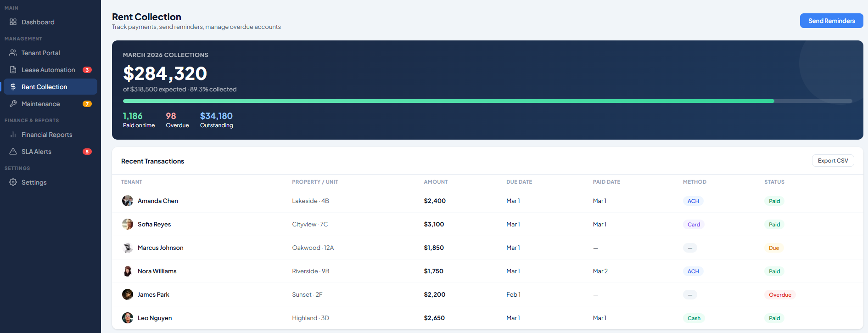The width and height of the screenshot is (868, 333).
Task: Select tenant name Sofia Reyes
Action: click(x=154, y=224)
